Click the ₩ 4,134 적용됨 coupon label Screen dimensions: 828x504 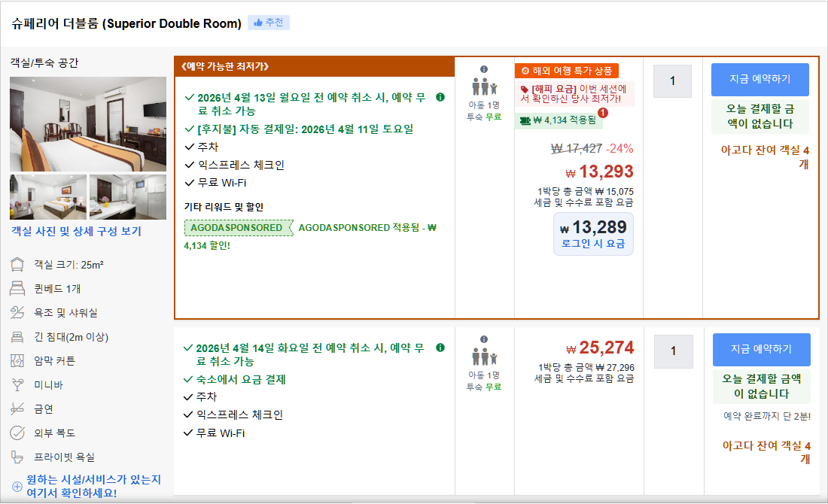coord(559,120)
